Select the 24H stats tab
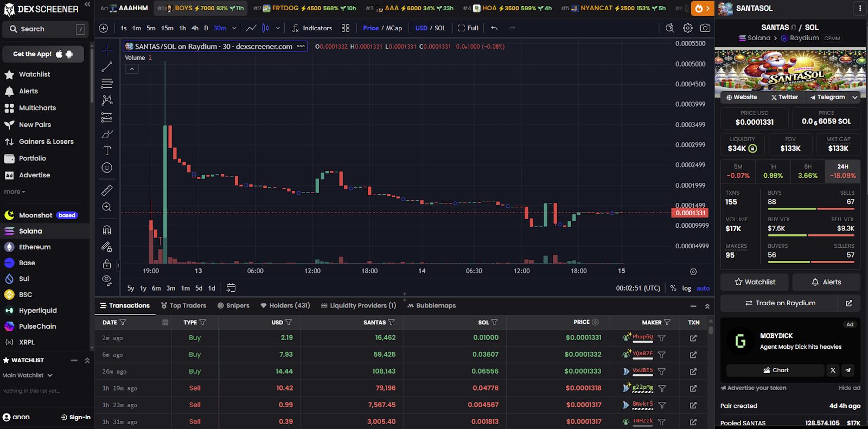The width and height of the screenshot is (868, 429). (843, 171)
